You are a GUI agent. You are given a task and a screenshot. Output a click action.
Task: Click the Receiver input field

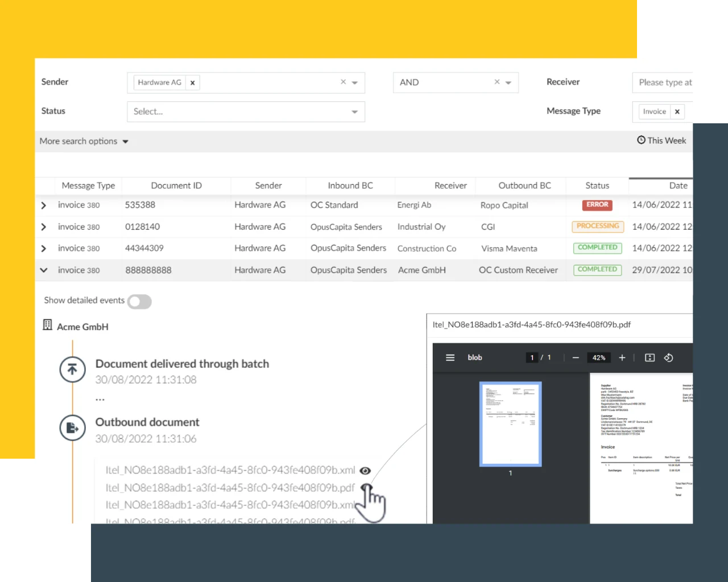click(x=663, y=82)
